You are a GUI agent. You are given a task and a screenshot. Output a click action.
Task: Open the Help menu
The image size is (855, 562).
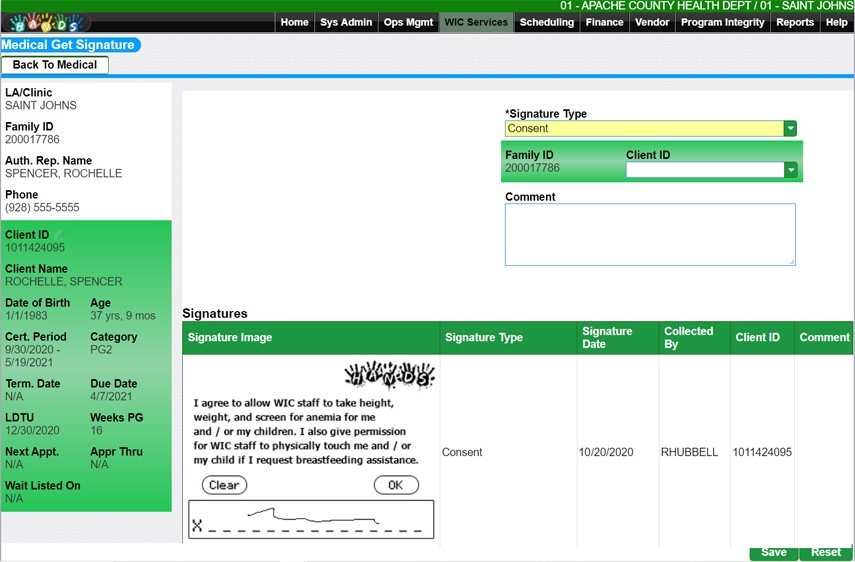point(836,22)
